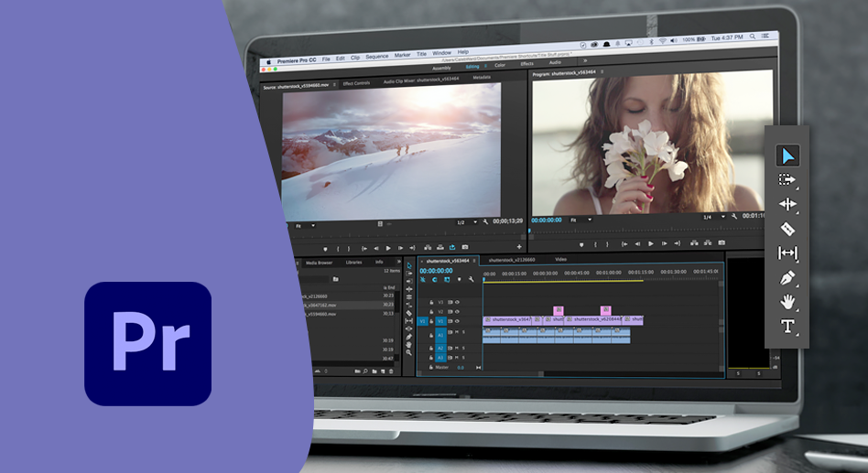Expand Project panel tabs overflow chevrons

pos(399,262)
